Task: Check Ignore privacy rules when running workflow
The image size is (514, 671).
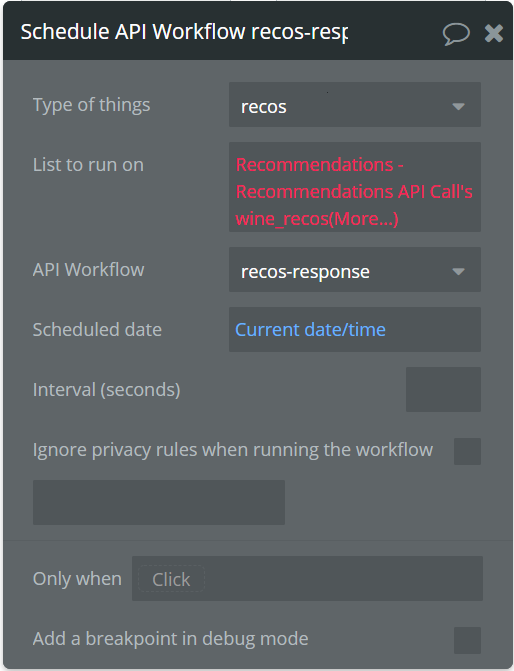Action: pyautogui.click(x=467, y=451)
